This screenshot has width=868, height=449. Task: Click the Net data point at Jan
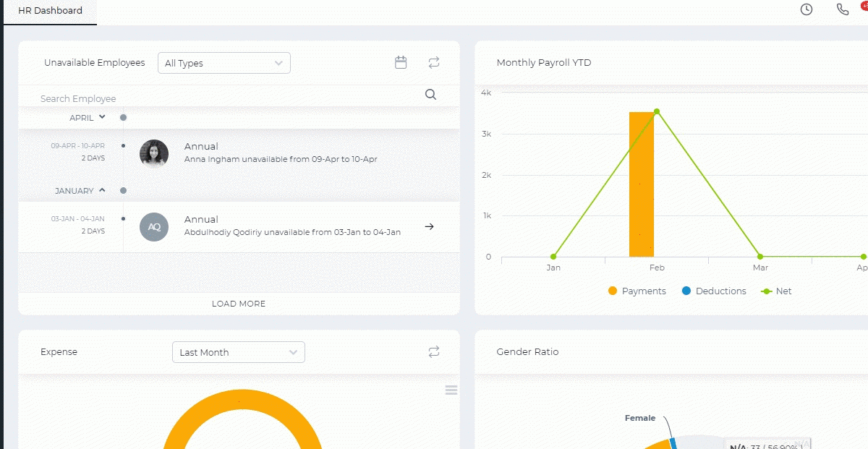553,257
